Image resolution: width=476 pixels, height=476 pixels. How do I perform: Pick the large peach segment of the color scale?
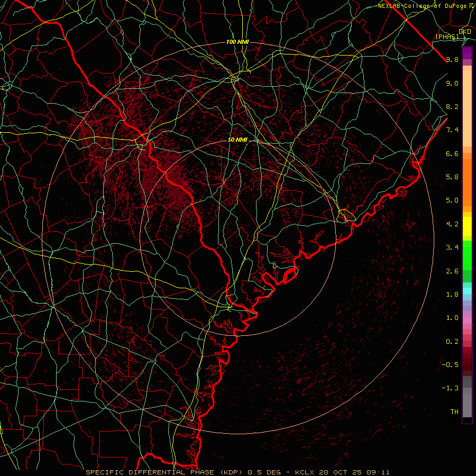pos(467,108)
